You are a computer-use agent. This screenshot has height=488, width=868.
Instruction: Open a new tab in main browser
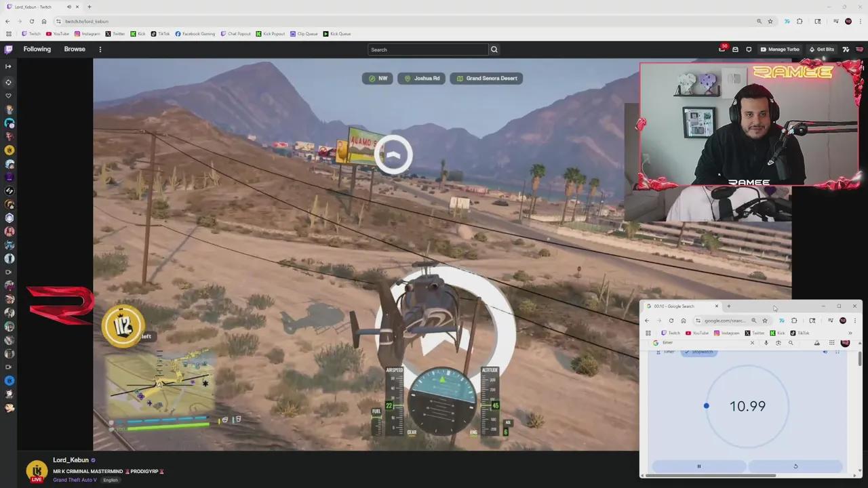(89, 7)
